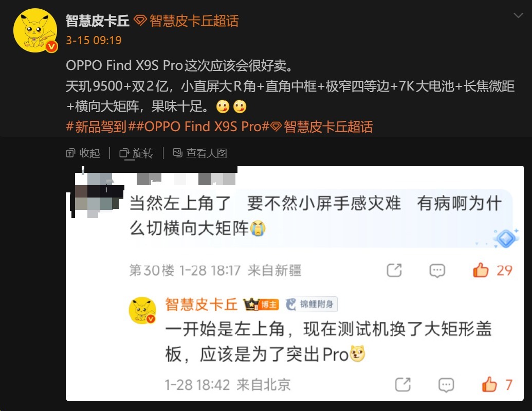Click the reply bubble icon on the 30楼 comment
Image resolution: width=532 pixels, height=411 pixels.
coord(437,271)
